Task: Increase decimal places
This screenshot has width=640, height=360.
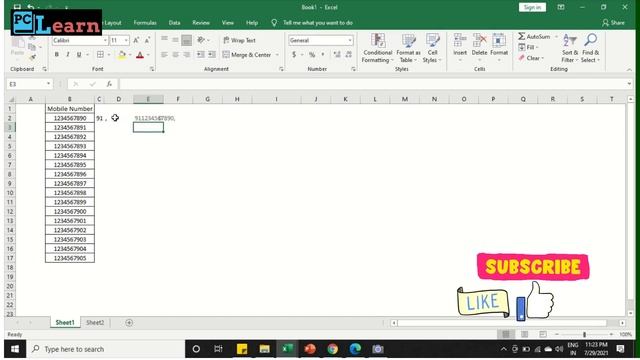Action: coord(337,54)
